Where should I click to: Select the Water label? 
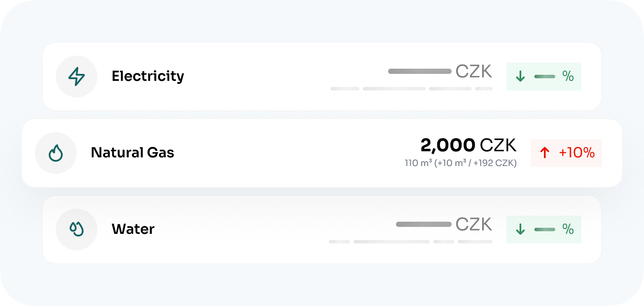tap(133, 229)
